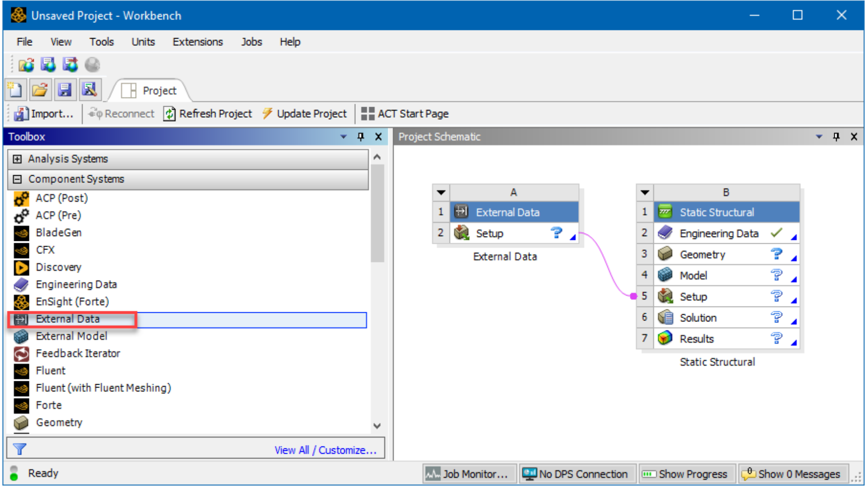Viewport: 868px width, 487px height.
Task: Switch to the Project tab
Action: click(x=149, y=91)
